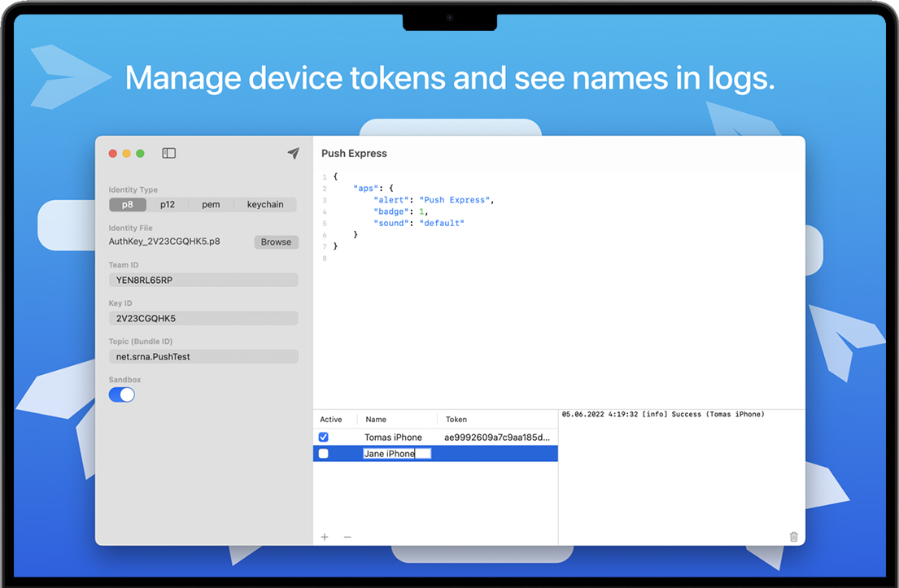Click the Jane iPhone name edit box
The width and height of the screenshot is (899, 588).
(x=397, y=454)
